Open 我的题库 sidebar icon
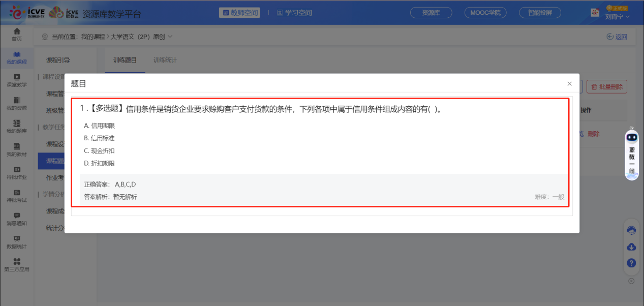Screen dimensions: 644x306 tap(17, 126)
